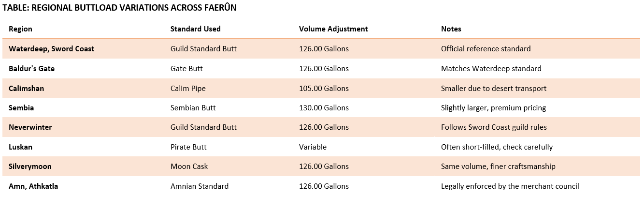Click the Luskan region cell
This screenshot has width=644, height=197.
click(x=21, y=147)
